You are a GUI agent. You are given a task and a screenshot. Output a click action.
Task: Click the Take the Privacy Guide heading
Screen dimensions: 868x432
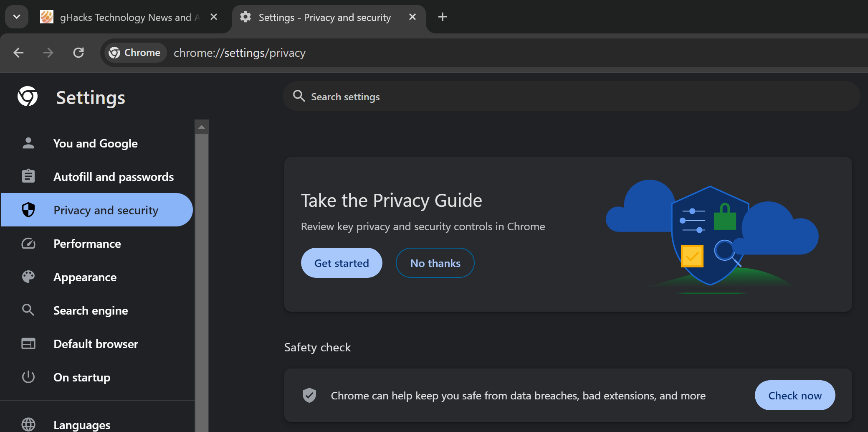click(392, 201)
